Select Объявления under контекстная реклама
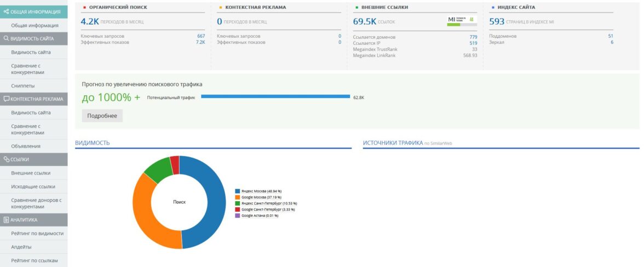644x267 pixels. click(x=26, y=146)
